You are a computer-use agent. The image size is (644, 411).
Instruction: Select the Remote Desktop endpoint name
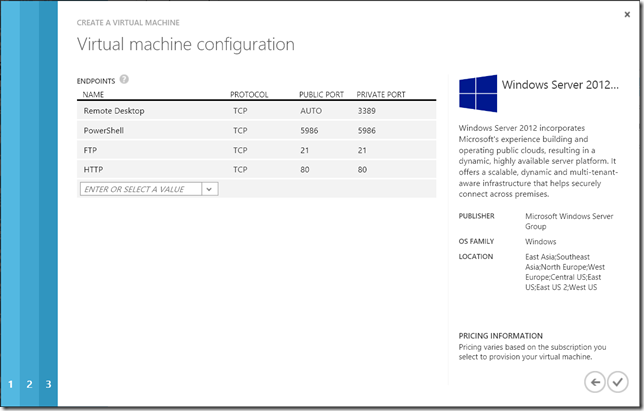(x=114, y=111)
